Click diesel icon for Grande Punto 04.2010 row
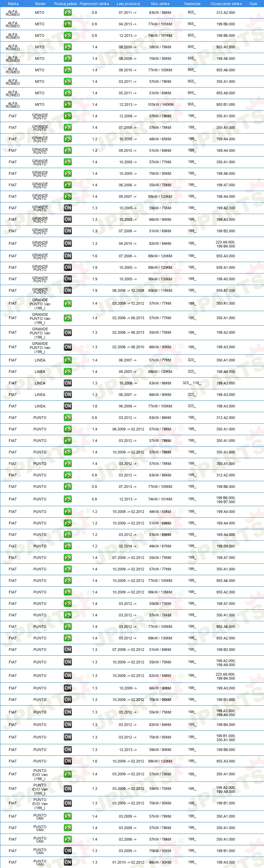 coord(68,243)
